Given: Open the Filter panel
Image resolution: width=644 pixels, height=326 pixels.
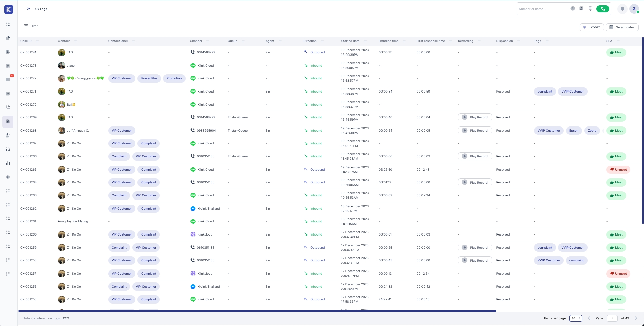Looking at the screenshot, I should (31, 26).
